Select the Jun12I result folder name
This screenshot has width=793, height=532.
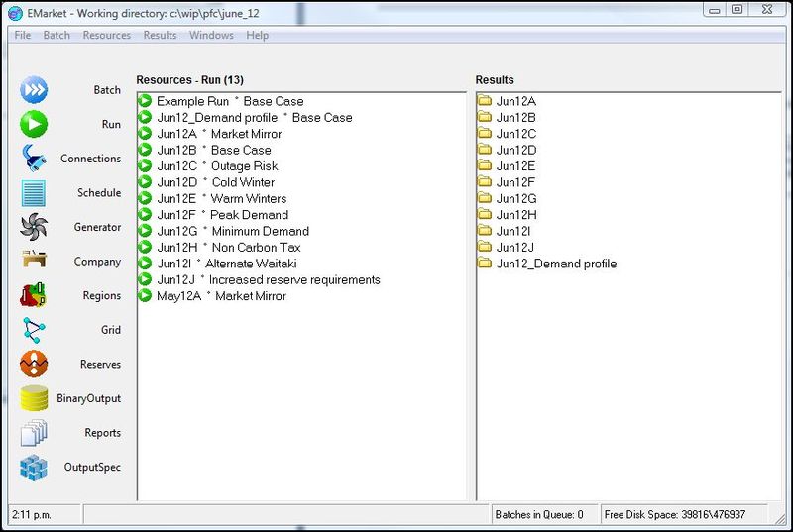pyautogui.click(x=513, y=231)
